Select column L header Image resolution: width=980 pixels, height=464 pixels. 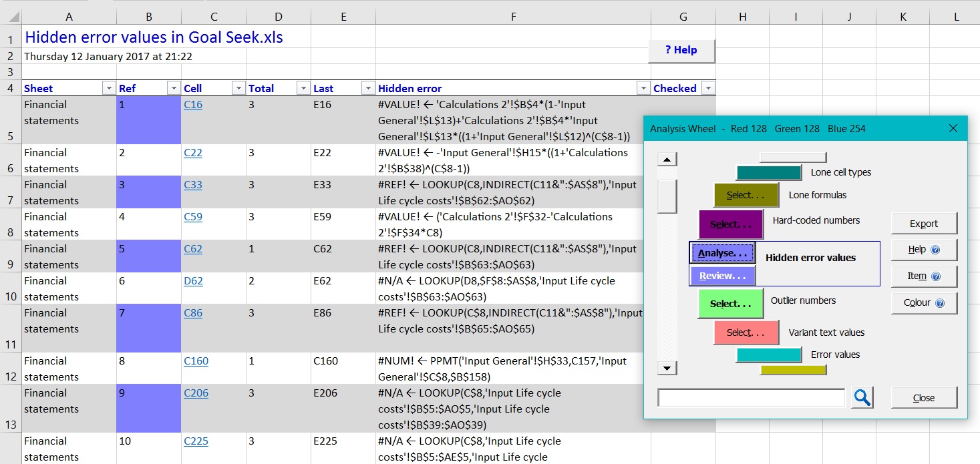[956, 17]
